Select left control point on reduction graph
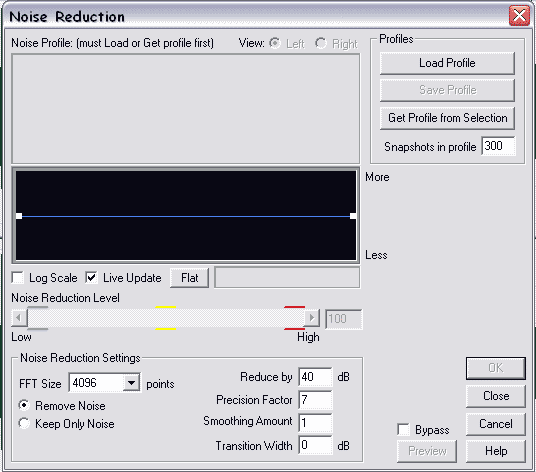This screenshot has height=472, width=536. coord(19,216)
